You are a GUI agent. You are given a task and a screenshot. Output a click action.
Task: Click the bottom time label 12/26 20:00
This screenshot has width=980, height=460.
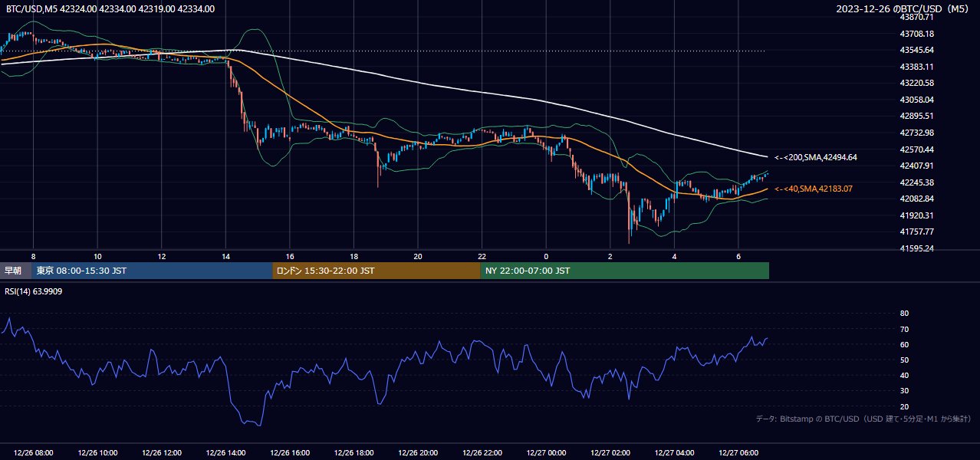pyautogui.click(x=418, y=453)
